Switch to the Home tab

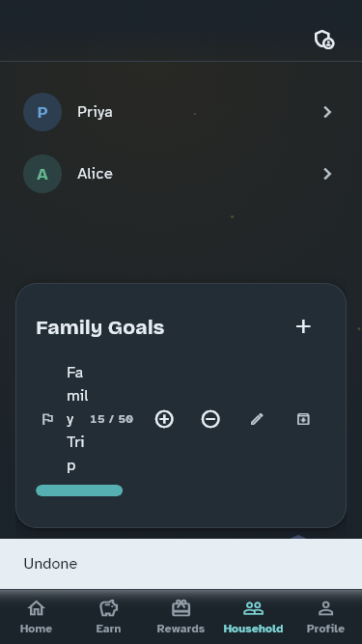click(x=36, y=616)
